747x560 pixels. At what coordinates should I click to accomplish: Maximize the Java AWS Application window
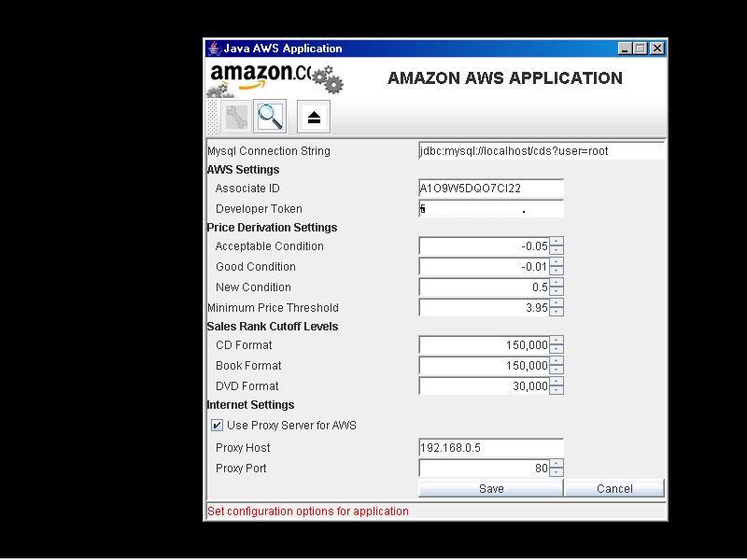[641, 49]
